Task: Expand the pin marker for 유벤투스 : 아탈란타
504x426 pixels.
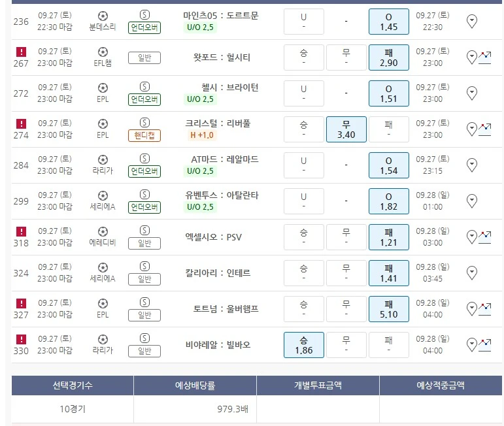Action: tap(472, 201)
